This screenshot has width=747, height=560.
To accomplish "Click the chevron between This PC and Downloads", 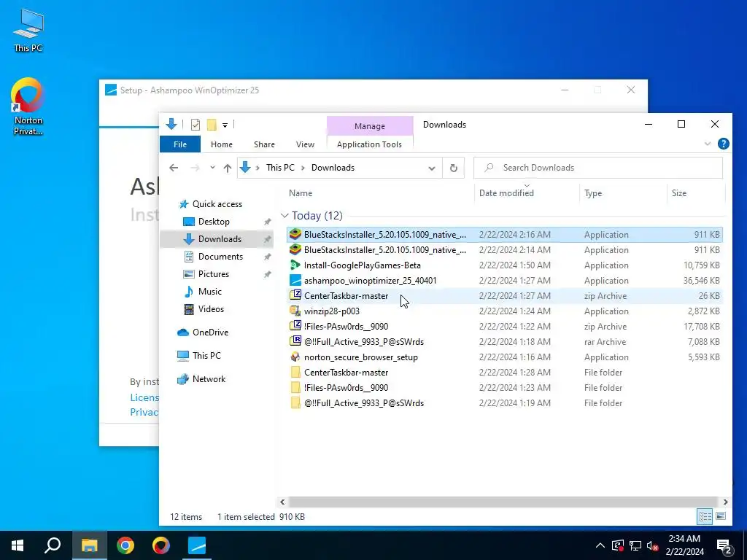I will [x=303, y=168].
